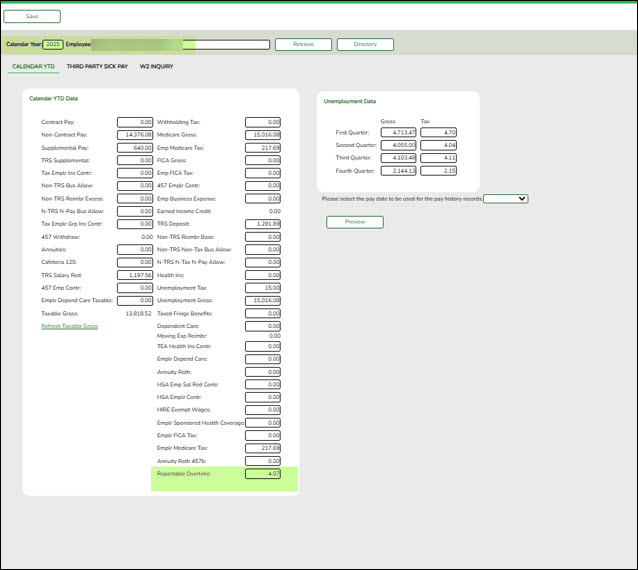Screen dimensions: 638x570
Task: Open the W2 Inquiry tab
Action: tap(155, 66)
